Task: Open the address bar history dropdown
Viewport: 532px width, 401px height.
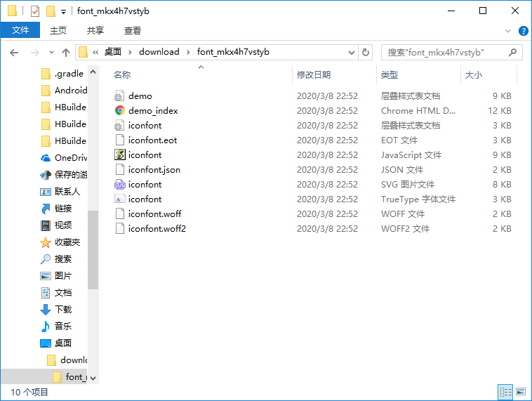Action: point(352,53)
